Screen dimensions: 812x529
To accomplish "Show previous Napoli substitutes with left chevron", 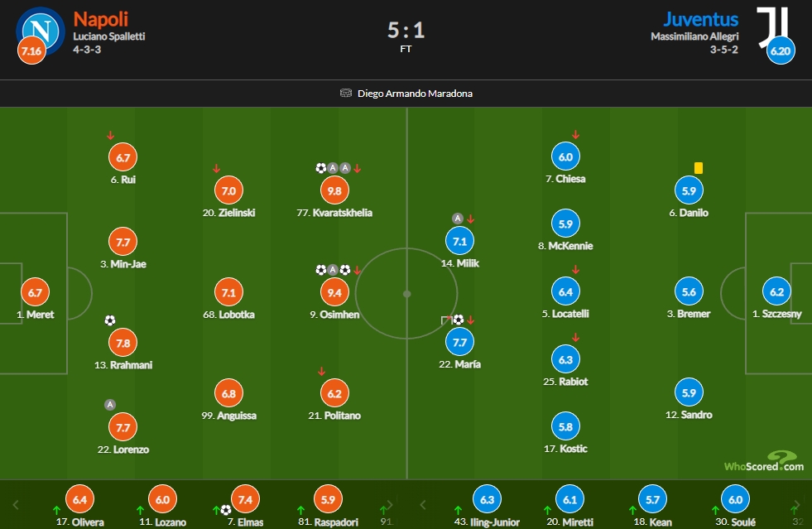I will 16,505.
